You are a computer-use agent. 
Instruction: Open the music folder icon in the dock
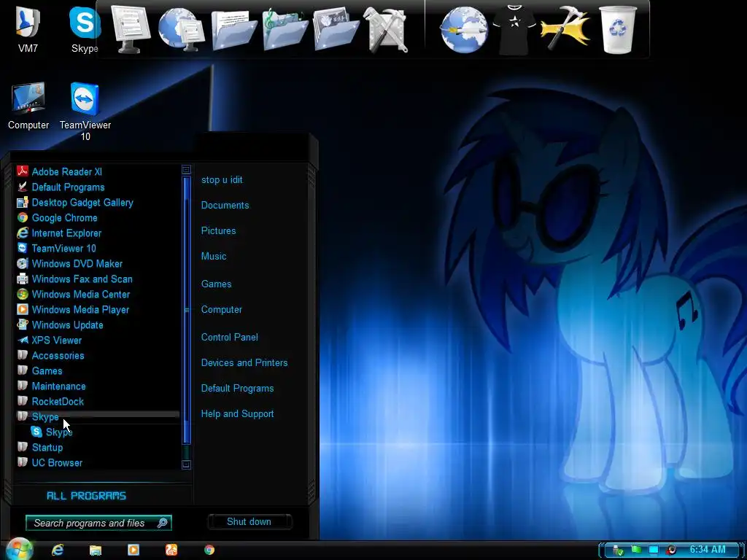(285, 29)
